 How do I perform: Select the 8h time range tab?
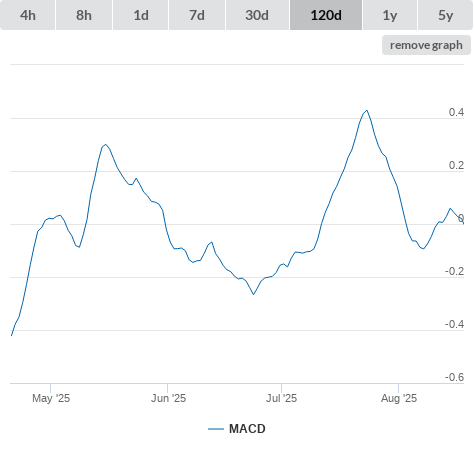[84, 15]
